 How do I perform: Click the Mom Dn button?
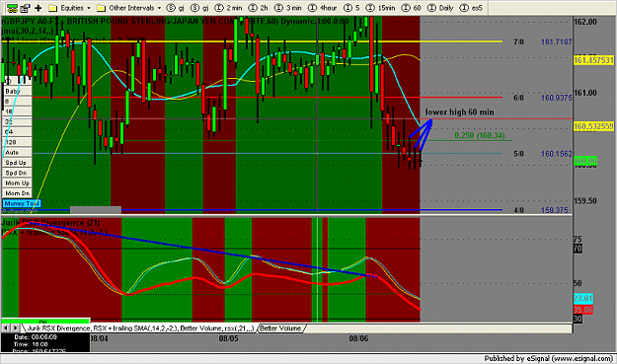(18, 193)
